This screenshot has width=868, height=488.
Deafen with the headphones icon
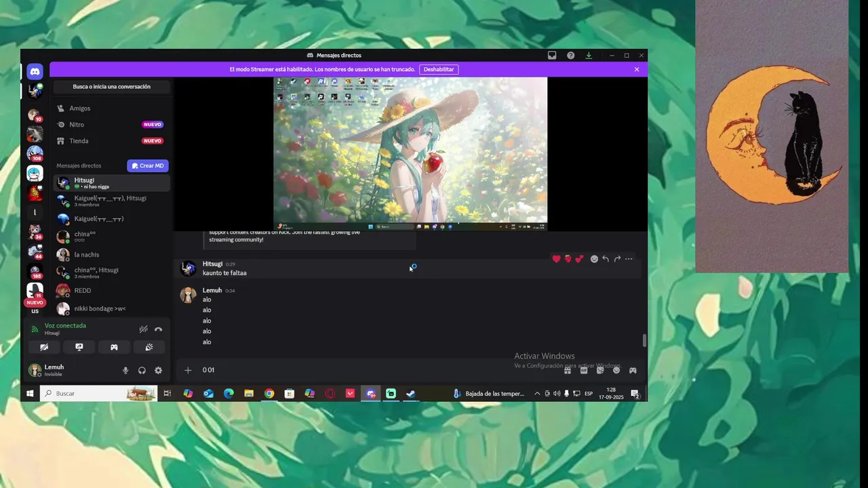142,371
